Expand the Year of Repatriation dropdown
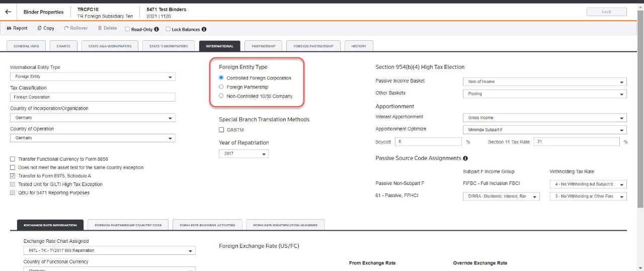Screen dimensions: 644x271 coord(244,154)
